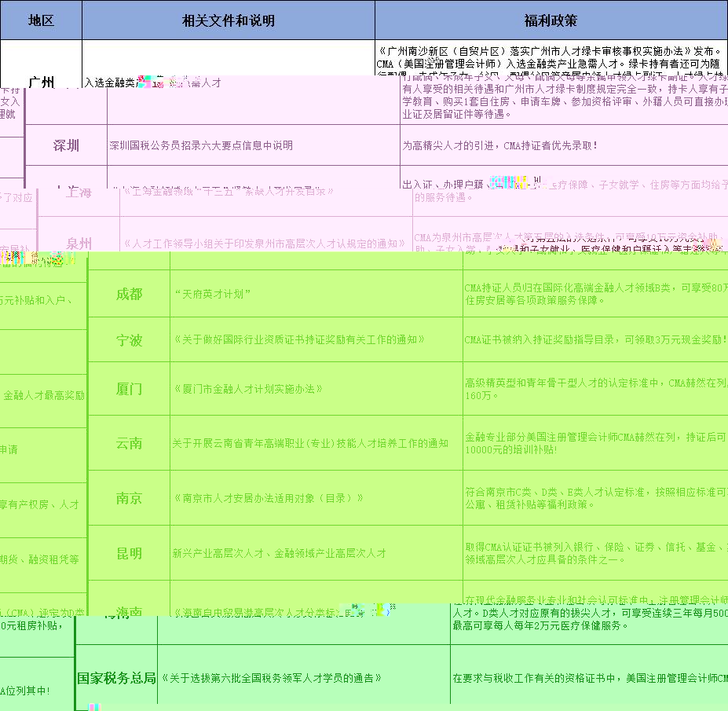This screenshot has height=711, width=728.
Task: Select 深圳 policy text CMA持证者优先录取
Action: [499, 145]
